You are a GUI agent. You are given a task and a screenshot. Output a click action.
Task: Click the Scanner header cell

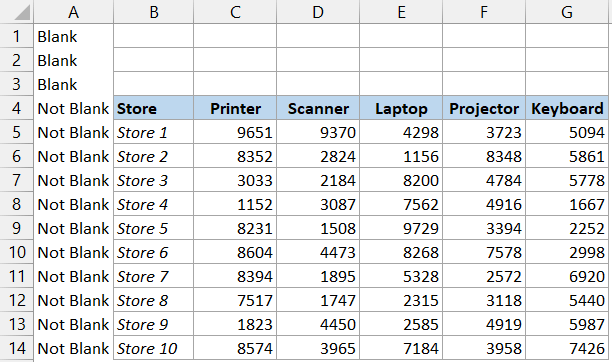[318, 108]
